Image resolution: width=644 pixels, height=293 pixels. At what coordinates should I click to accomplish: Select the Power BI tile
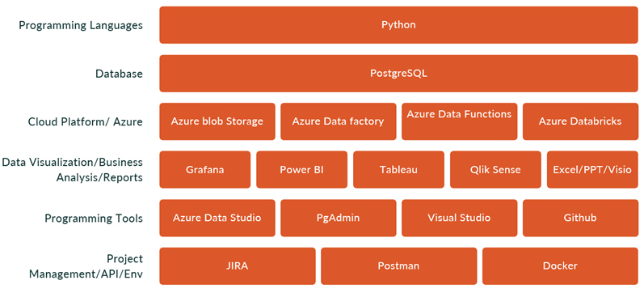click(x=302, y=169)
